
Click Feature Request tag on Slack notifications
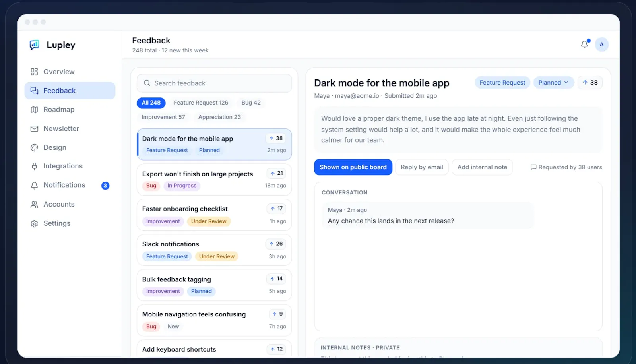(x=167, y=256)
